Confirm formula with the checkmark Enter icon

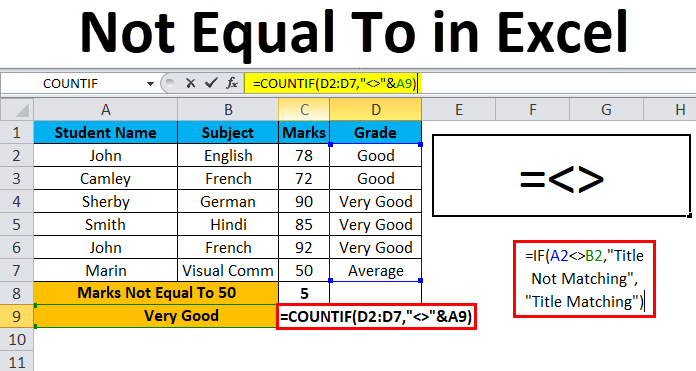(x=211, y=83)
